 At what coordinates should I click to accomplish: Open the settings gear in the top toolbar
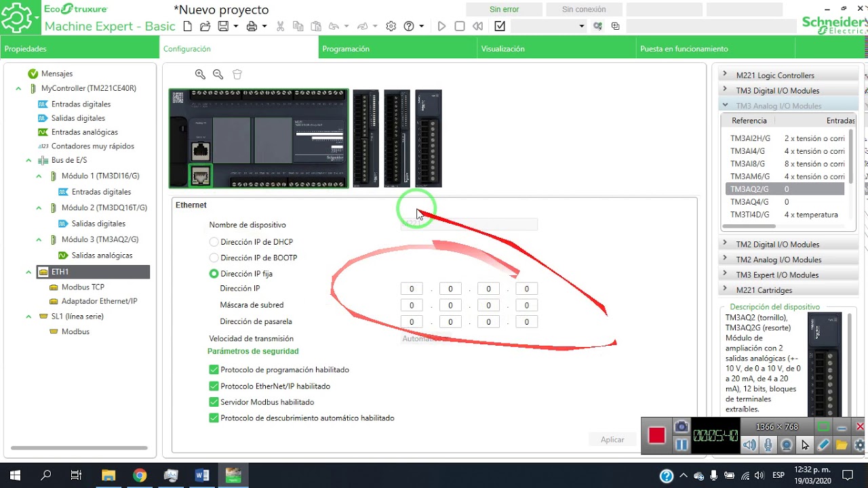(x=391, y=26)
